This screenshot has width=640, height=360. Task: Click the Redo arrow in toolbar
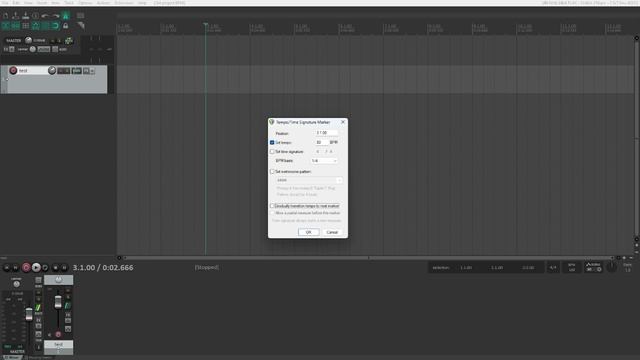[x=56, y=16]
